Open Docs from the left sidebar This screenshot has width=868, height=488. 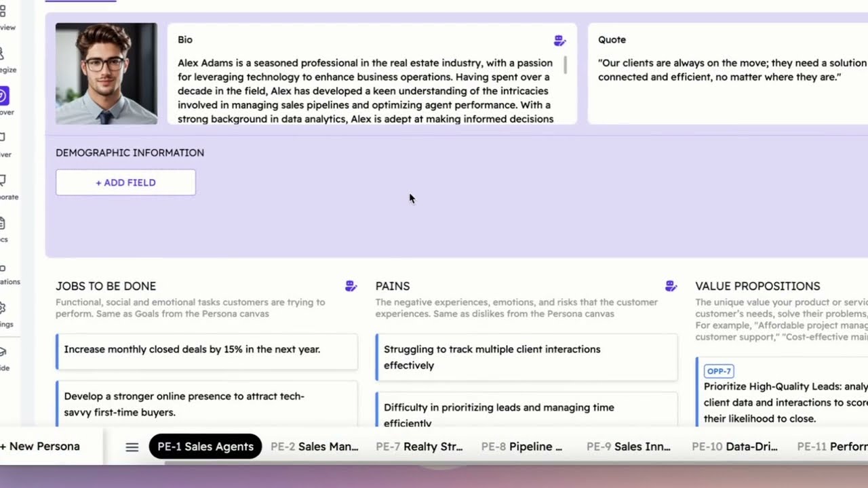point(4,228)
